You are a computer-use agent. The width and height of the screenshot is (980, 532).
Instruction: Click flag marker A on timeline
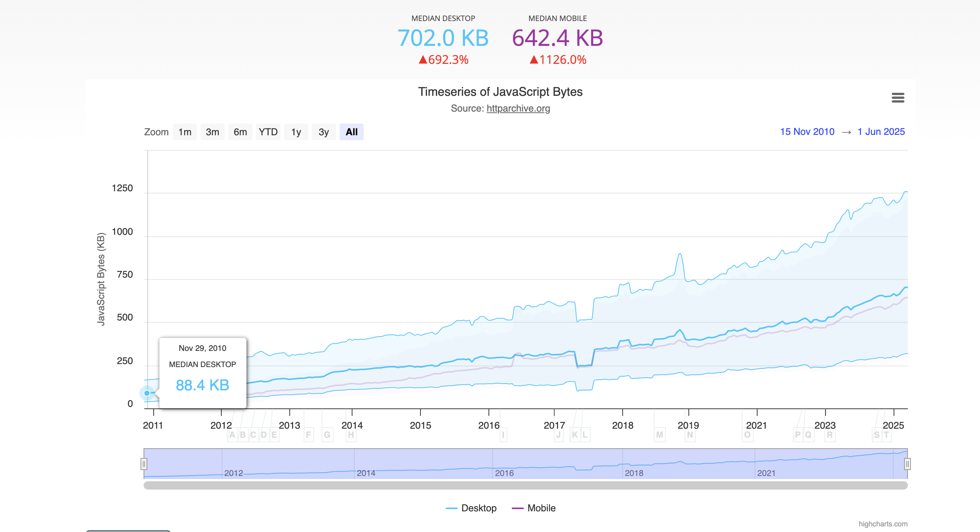(x=232, y=435)
